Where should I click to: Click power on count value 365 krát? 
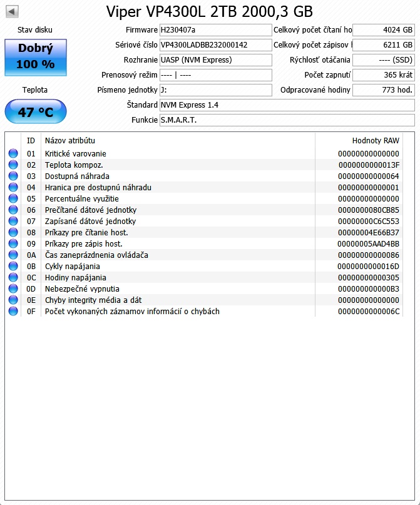(384, 75)
